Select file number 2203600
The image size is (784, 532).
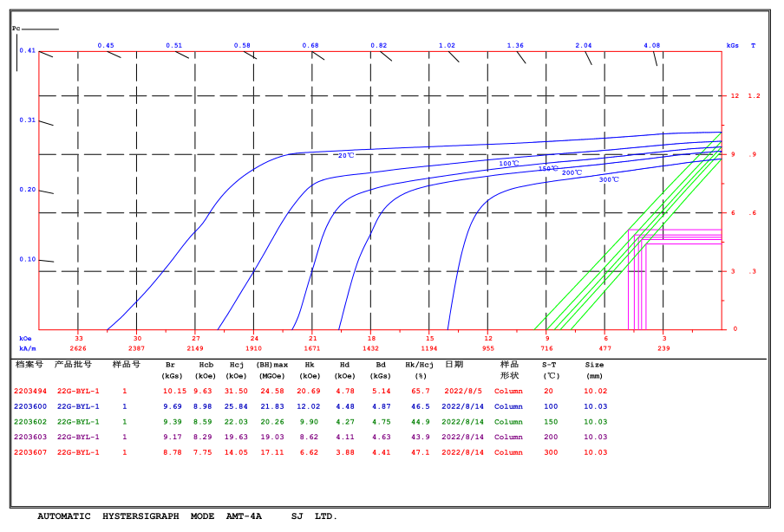point(30,406)
